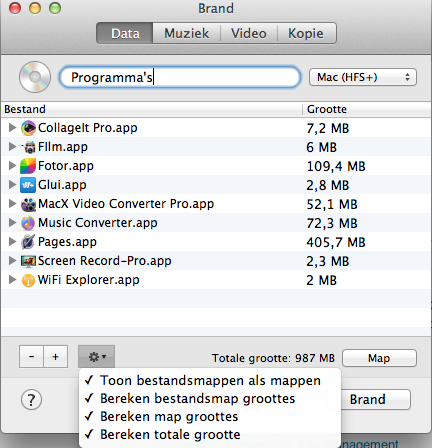This screenshot has height=448, width=432.
Task: Select the 'Fotor.app' file name
Action: point(66,166)
